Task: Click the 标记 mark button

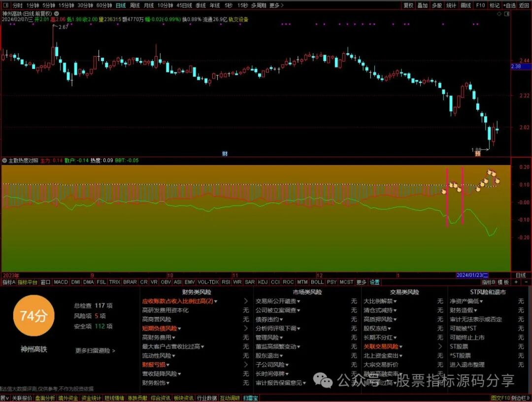Action: (x=495, y=5)
